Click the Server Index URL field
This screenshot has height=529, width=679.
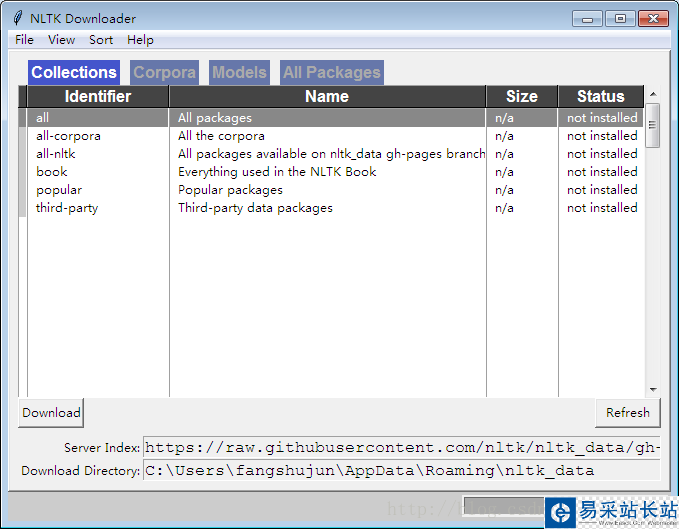401,447
